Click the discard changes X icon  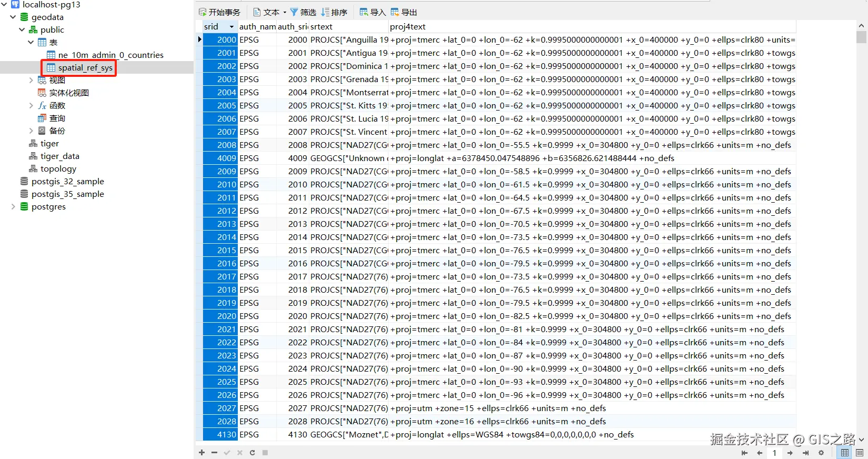239,453
